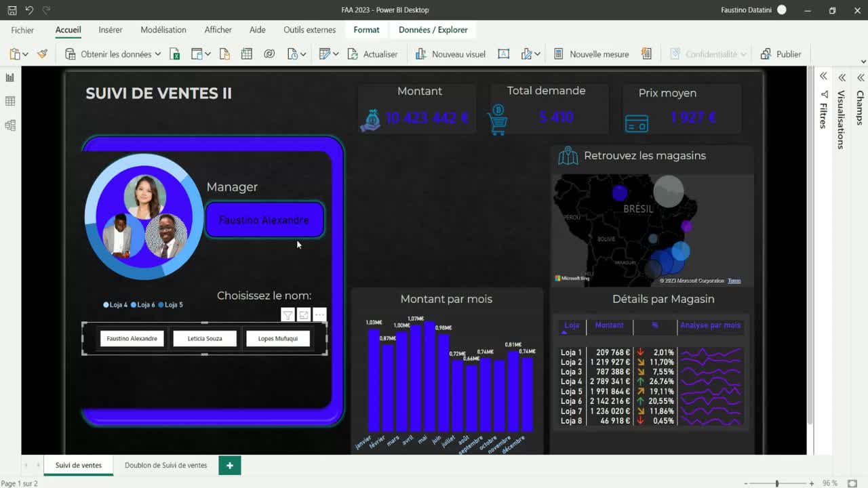Select Leticia Souza in the name slicer
Image resolution: width=868 pixels, height=488 pixels.
click(205, 338)
